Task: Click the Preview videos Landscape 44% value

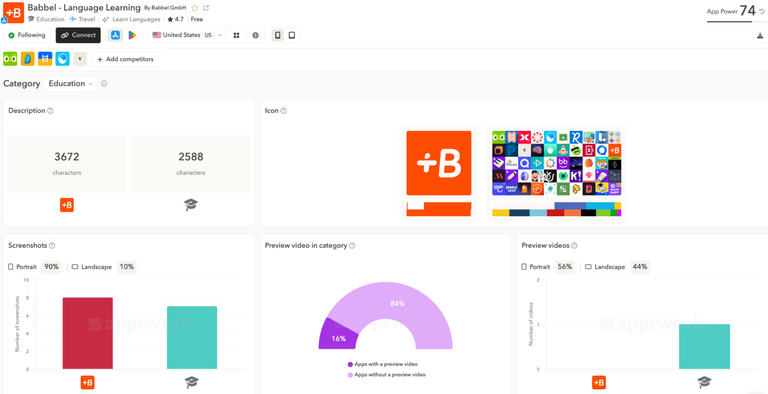Action: (x=640, y=267)
